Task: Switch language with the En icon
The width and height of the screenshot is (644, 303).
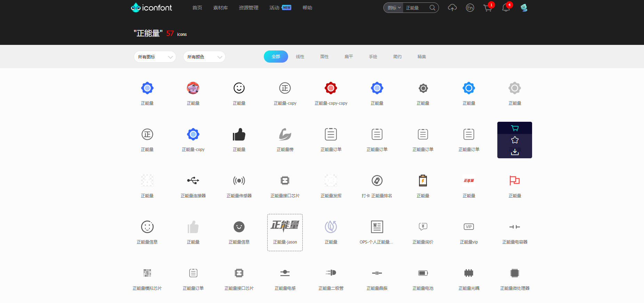Action: (x=470, y=8)
